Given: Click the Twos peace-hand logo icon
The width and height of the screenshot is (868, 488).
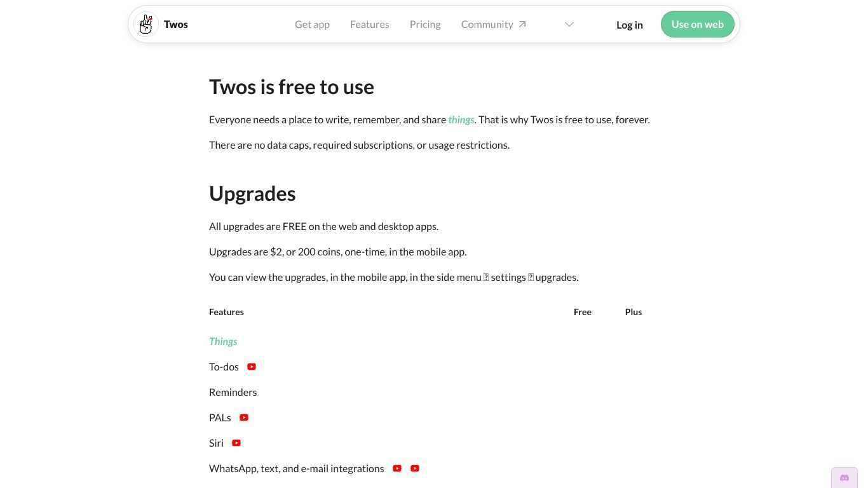Looking at the screenshot, I should (146, 25).
